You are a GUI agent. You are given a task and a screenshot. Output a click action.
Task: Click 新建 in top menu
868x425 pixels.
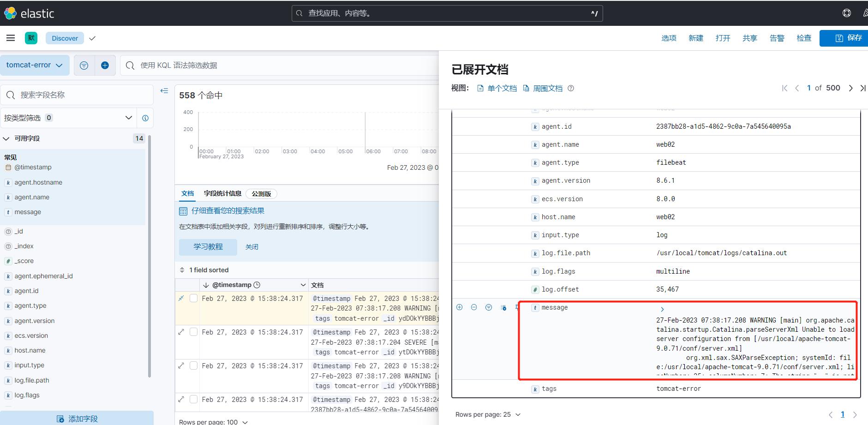tap(696, 38)
